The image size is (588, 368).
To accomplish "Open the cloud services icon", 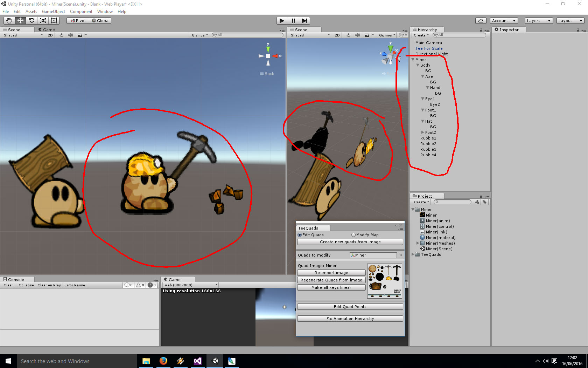I will pyautogui.click(x=481, y=21).
